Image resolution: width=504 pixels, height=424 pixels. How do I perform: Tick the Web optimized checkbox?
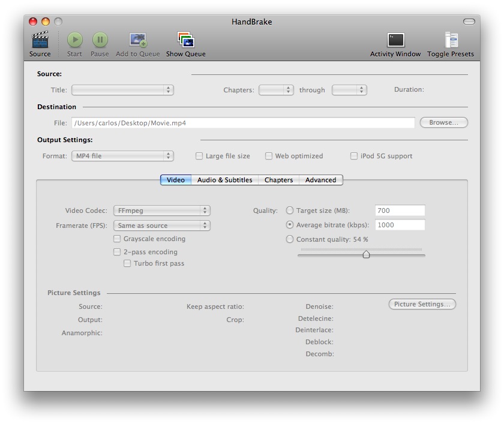point(268,156)
